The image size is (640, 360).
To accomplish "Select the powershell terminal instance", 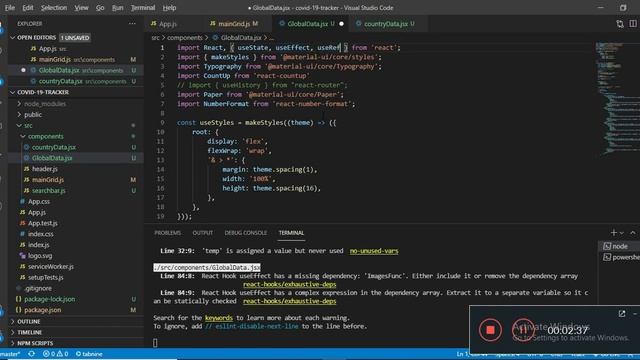I will pos(620,257).
